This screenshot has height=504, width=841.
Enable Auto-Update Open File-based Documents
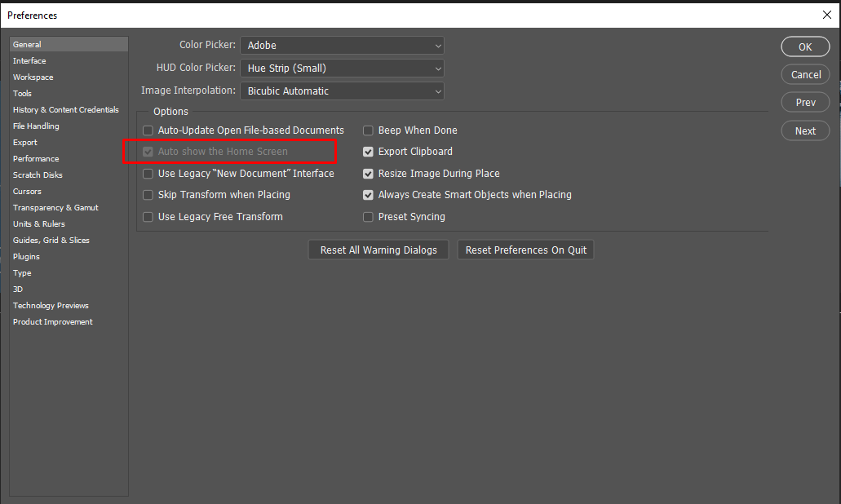point(148,130)
